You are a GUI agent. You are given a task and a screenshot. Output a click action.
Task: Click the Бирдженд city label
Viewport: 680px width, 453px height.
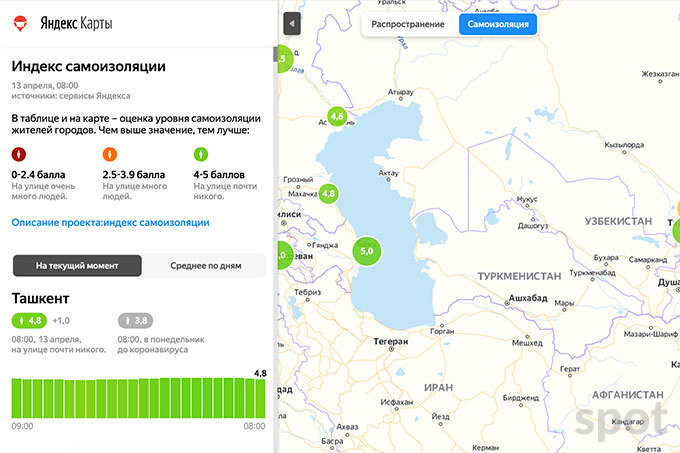coord(520,398)
